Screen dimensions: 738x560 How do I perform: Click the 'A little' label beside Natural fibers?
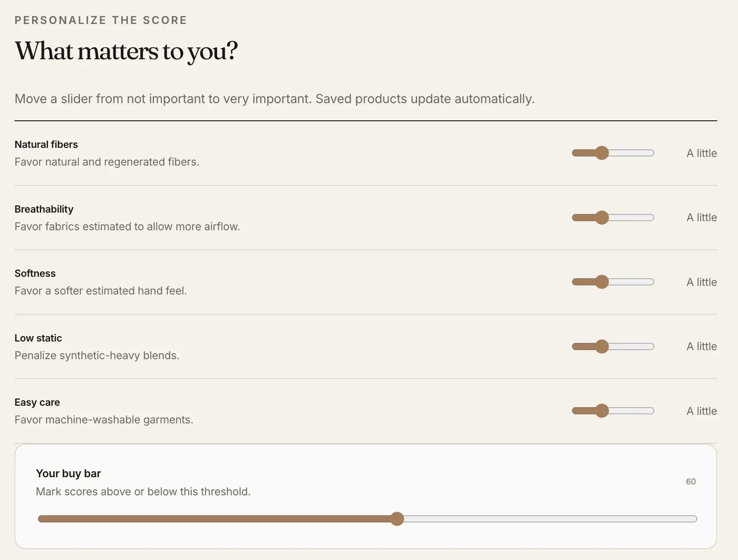coord(702,153)
